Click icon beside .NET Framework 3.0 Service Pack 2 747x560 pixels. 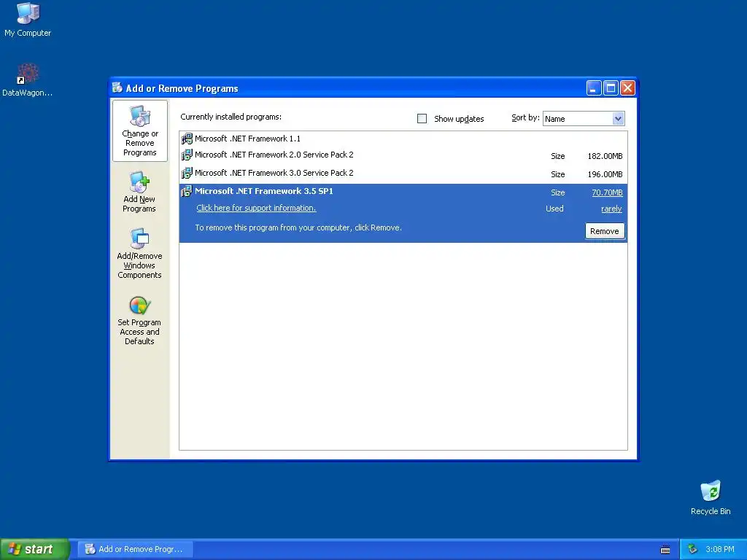(x=187, y=173)
